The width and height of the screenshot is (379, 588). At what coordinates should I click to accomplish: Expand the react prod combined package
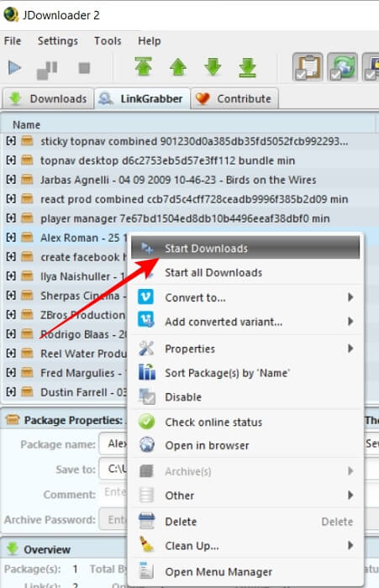11,199
